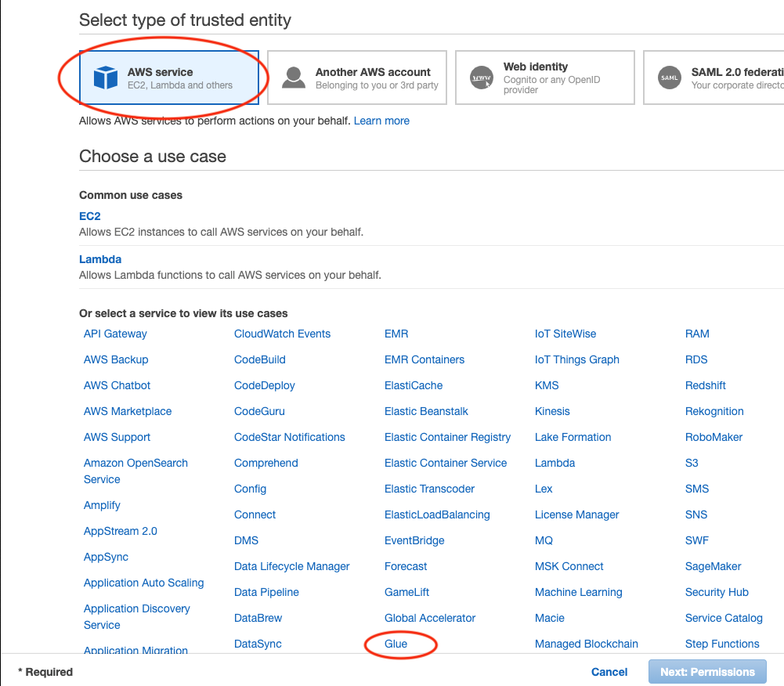The width and height of the screenshot is (784, 686).
Task: Choose the Comprehend service
Action: pos(266,463)
